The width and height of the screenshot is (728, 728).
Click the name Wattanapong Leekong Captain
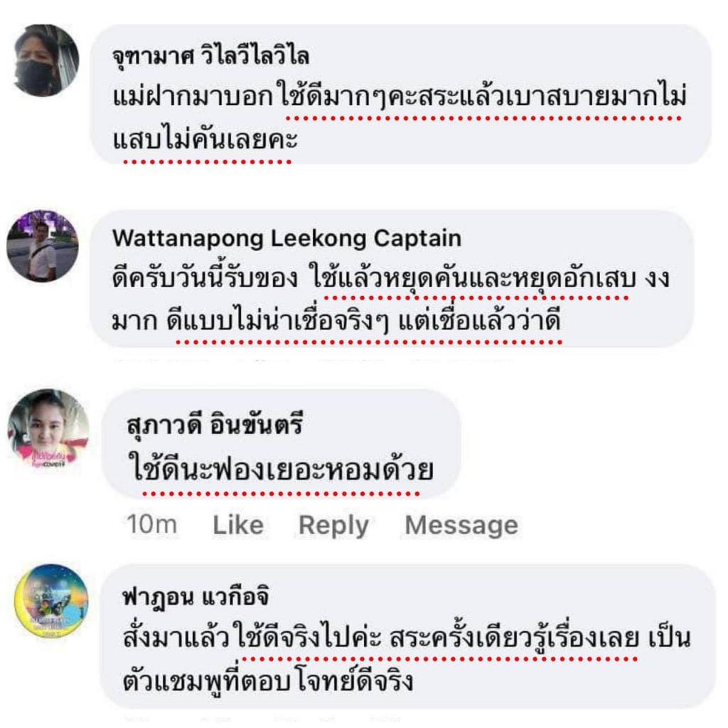click(287, 239)
